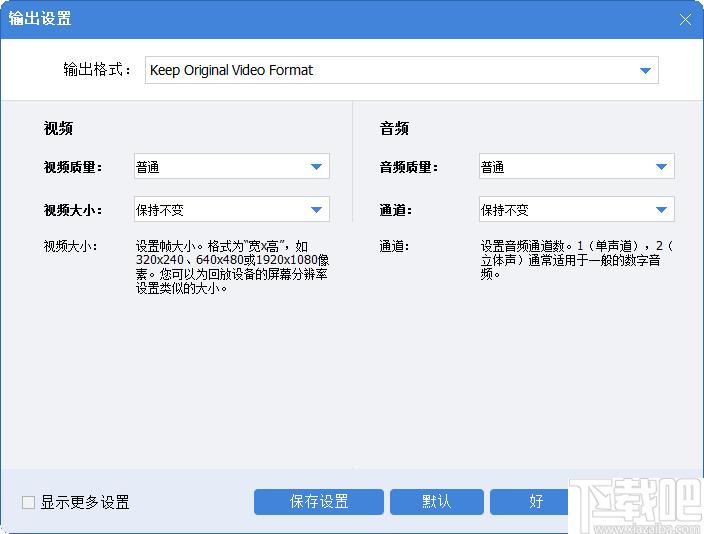Viewport: 704px width, 534px height.
Task: Click the 视频大小 dropdown arrow icon
Action: (x=316, y=210)
